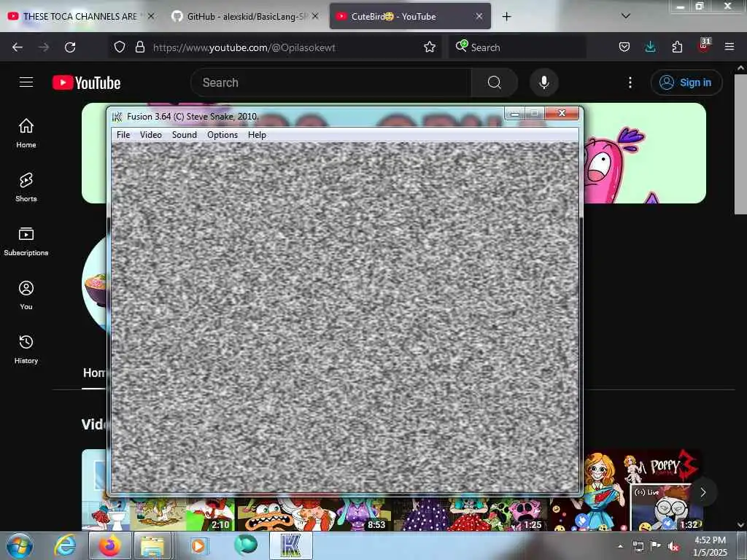The height and width of the screenshot is (560, 747).
Task: Toggle the YouTube guide hamburger menu
Action: 26,82
